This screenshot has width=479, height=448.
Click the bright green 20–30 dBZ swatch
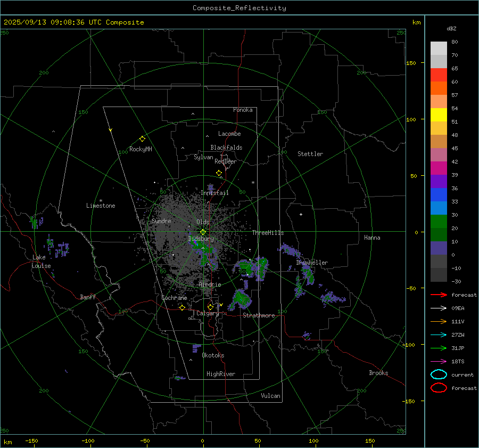[439, 222]
